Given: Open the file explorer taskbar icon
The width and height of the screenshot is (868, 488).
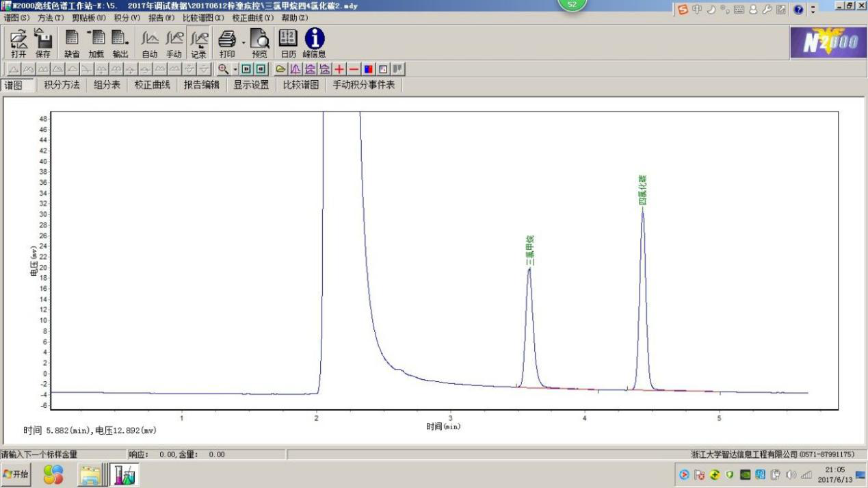Looking at the screenshot, I should click(90, 474).
